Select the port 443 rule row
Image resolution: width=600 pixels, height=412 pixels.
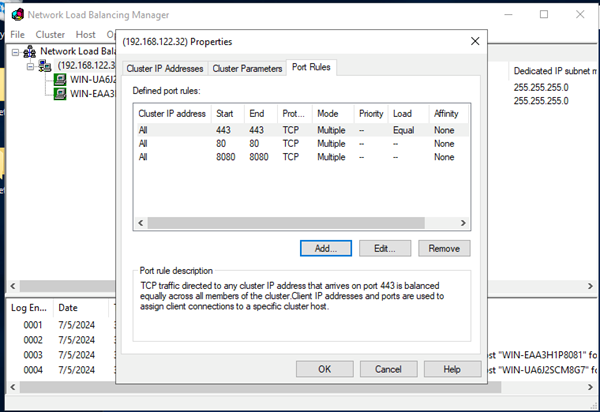pyautogui.click(x=302, y=130)
